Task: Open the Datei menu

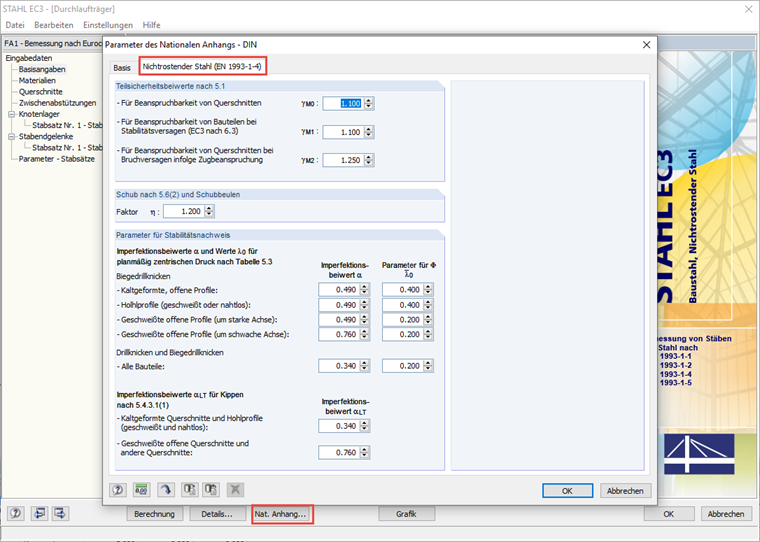Action: click(x=15, y=25)
